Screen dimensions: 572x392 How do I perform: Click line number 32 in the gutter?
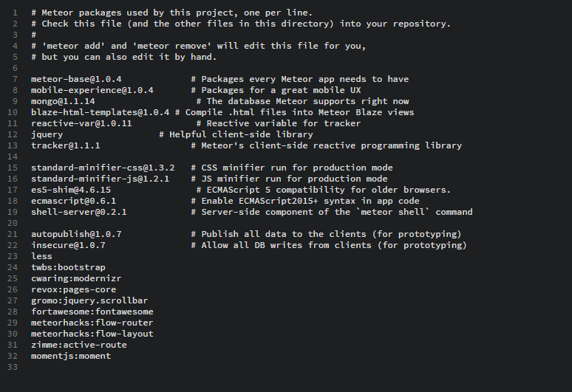pos(13,356)
